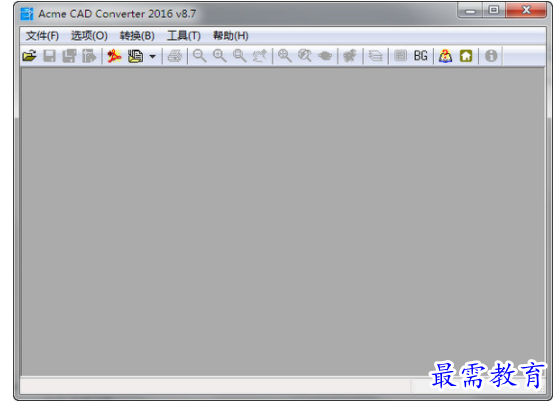Image resolution: width=553 pixels, height=407 pixels.
Task: Click the zoom realtime magnifier icon
Action: 305,56
